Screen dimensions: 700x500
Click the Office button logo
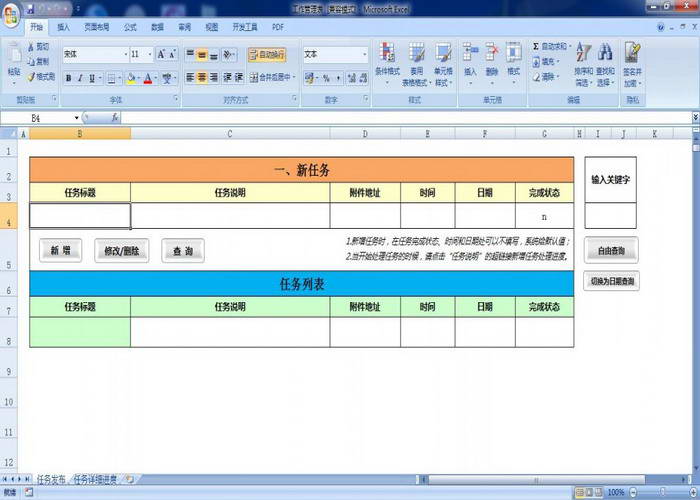[x=10, y=15]
